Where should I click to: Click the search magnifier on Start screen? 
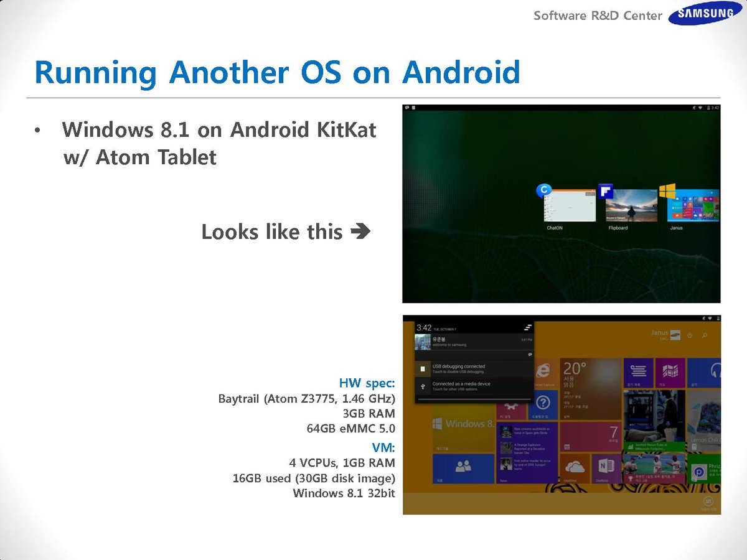pos(705,335)
